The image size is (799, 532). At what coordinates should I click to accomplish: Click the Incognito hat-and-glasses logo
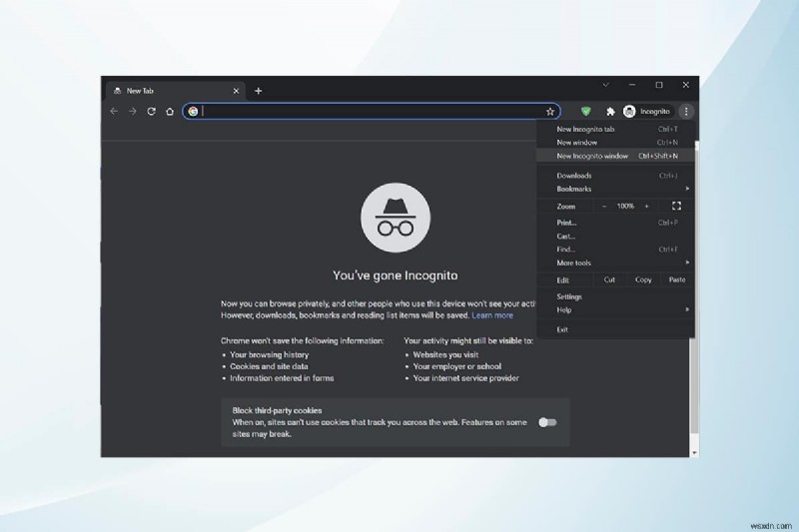click(x=396, y=218)
